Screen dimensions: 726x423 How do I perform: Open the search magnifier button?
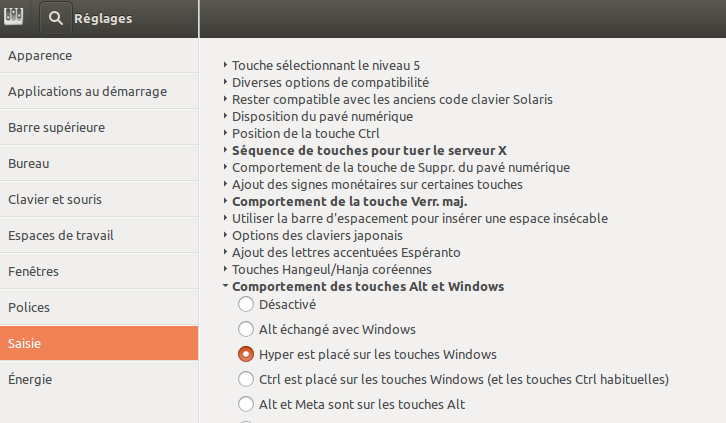pyautogui.click(x=56, y=18)
